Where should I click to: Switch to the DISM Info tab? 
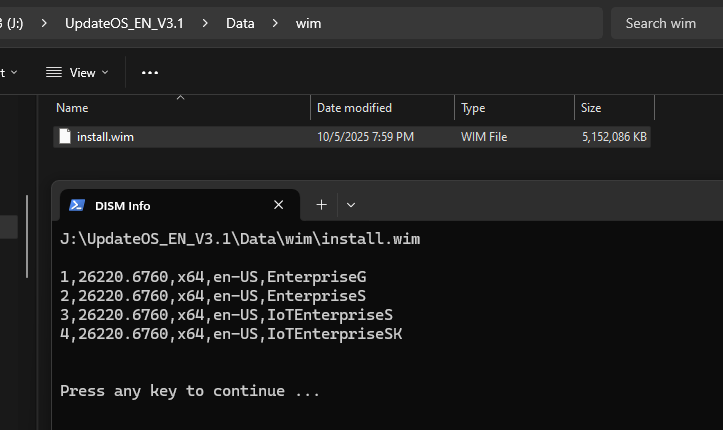pyautogui.click(x=150, y=205)
